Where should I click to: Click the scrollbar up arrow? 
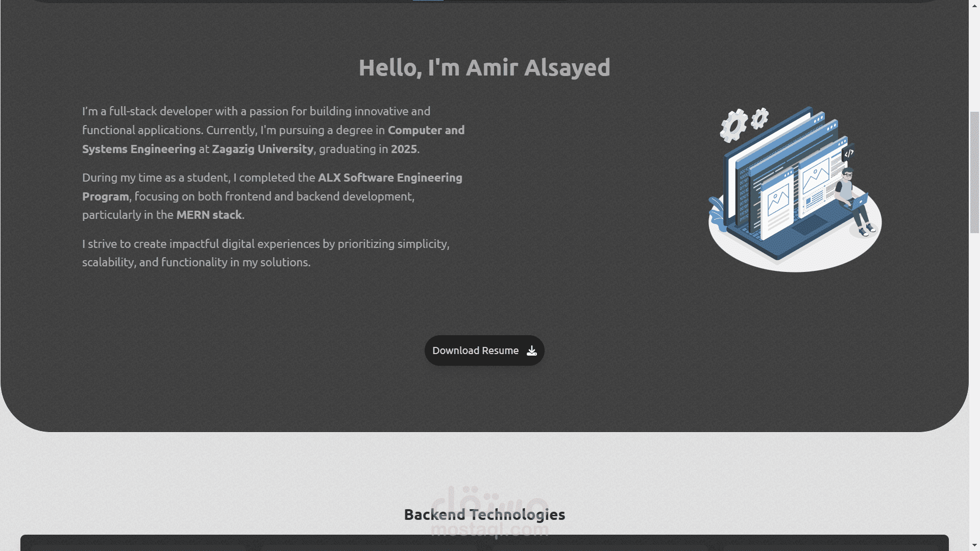click(x=974, y=5)
